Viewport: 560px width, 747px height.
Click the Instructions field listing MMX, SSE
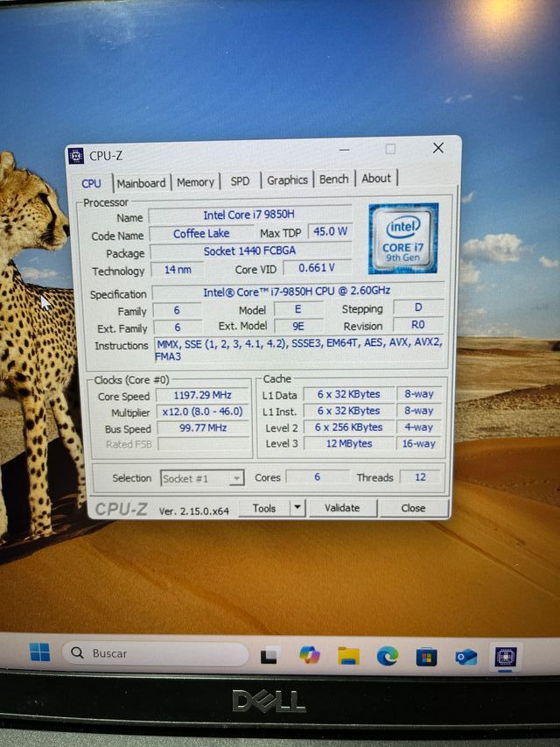(x=299, y=349)
